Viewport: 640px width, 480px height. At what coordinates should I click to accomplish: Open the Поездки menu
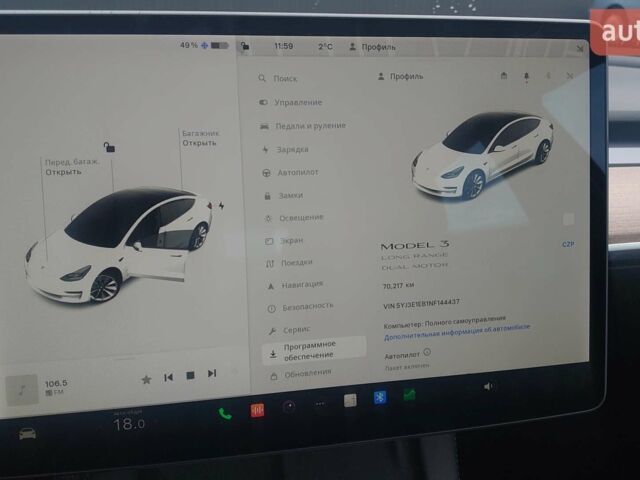(x=289, y=263)
